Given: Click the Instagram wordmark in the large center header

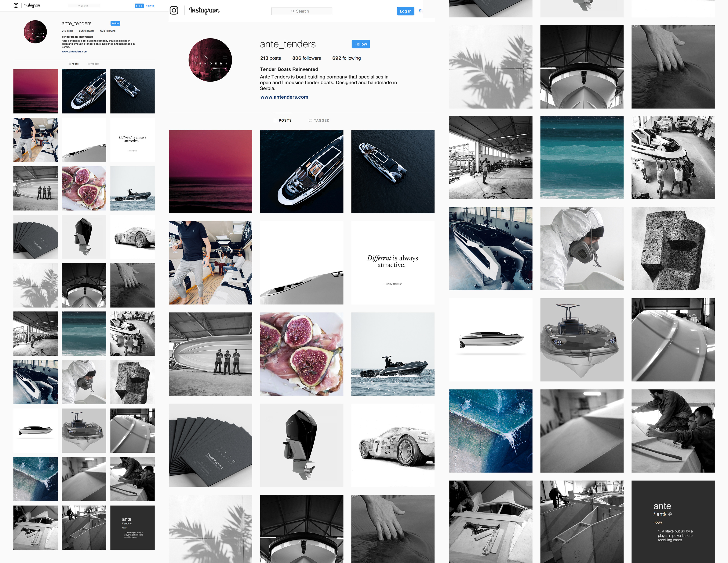Looking at the screenshot, I should [204, 11].
